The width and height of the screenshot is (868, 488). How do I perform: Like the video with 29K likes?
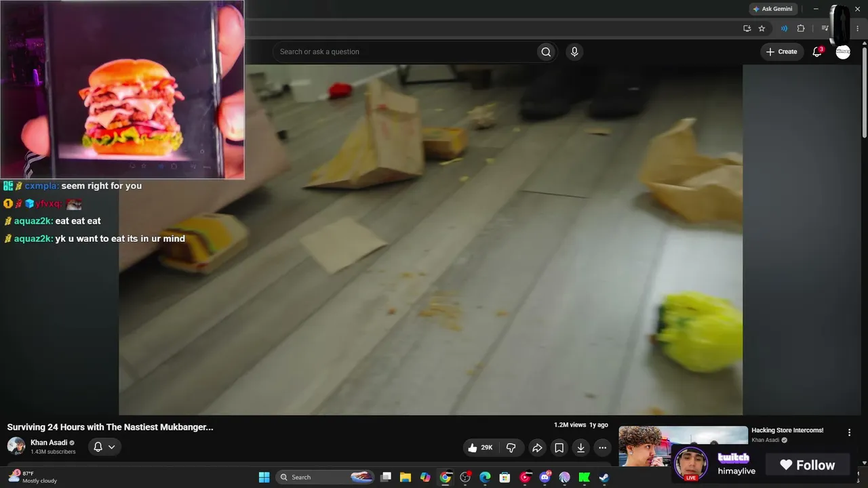point(480,447)
